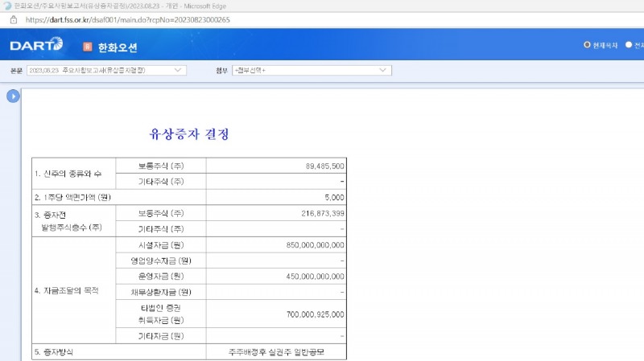This screenshot has width=644, height=361.
Task: Open the 본문 document dropdown
Action: [x=106, y=70]
